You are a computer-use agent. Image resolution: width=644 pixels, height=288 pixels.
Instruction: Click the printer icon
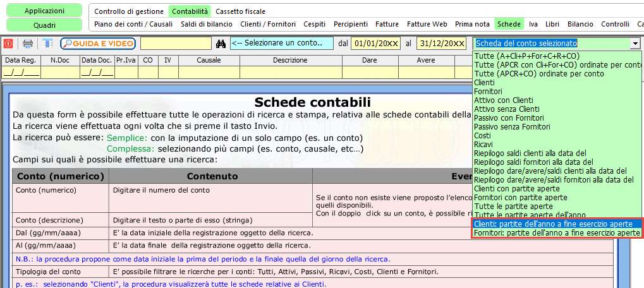tap(28, 44)
